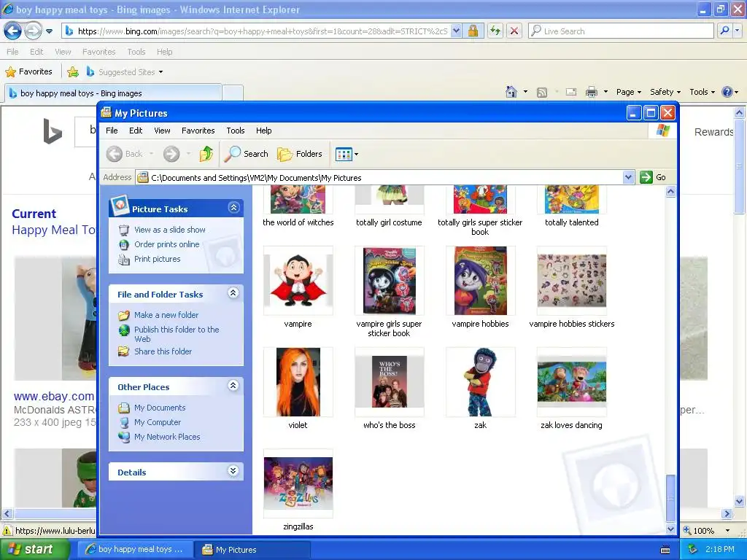
Task: Go up one folder level in My Pictures
Action: [206, 154]
